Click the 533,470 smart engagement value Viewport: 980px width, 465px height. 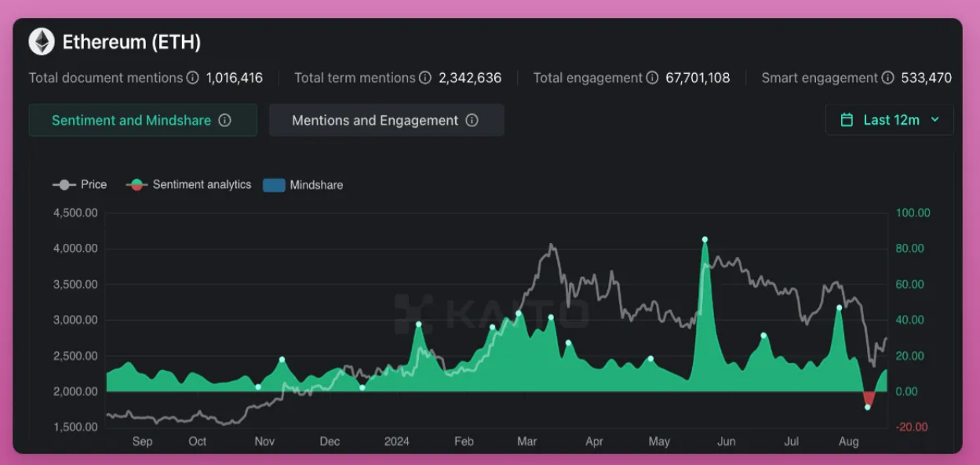tap(927, 78)
